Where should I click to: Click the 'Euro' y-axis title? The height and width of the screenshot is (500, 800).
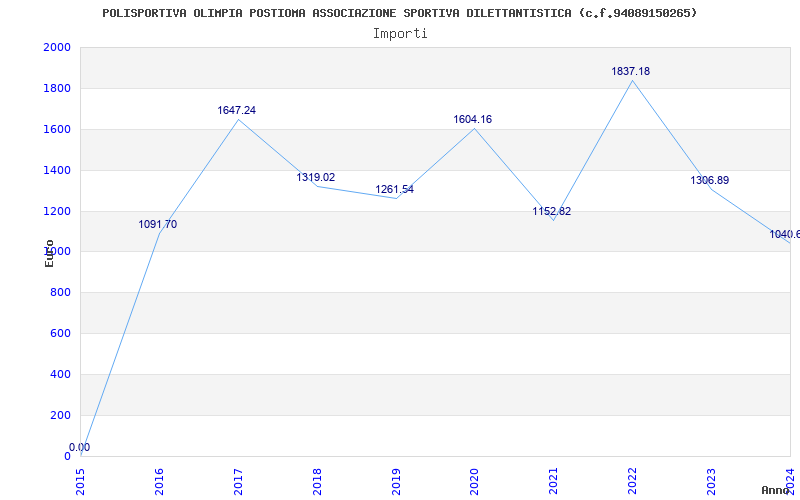49,253
